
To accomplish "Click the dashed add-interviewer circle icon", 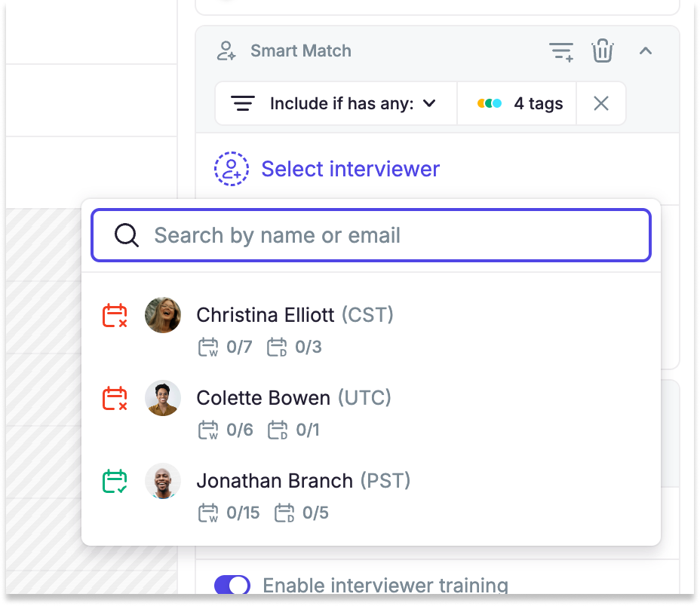I will [232, 169].
